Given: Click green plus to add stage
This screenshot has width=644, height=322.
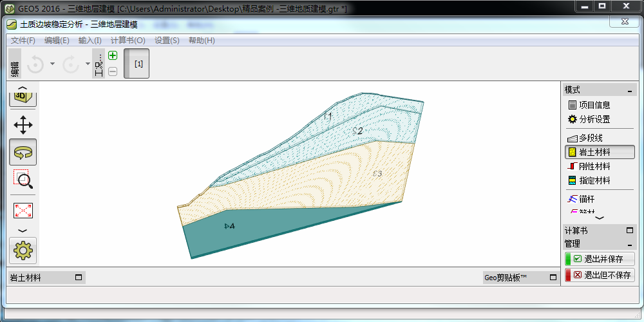Looking at the screenshot, I should pos(113,56).
